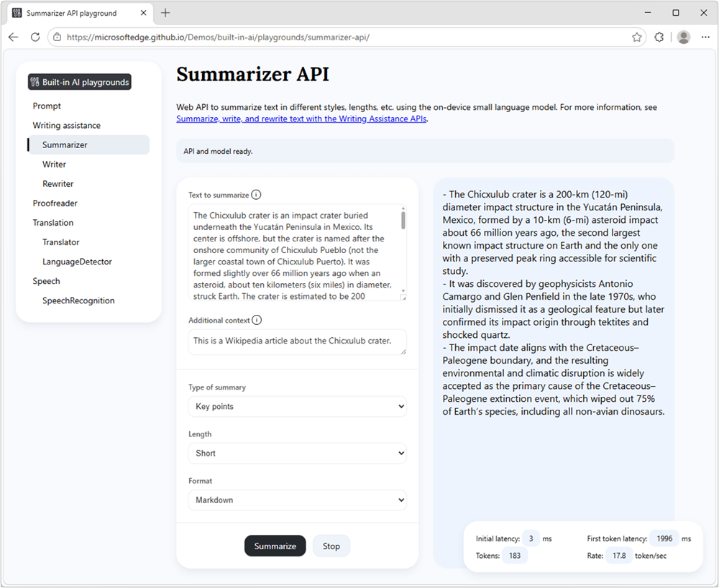This screenshot has height=588, width=719.
Task: Click the scroll down arrow in textarea
Action: pyautogui.click(x=403, y=290)
